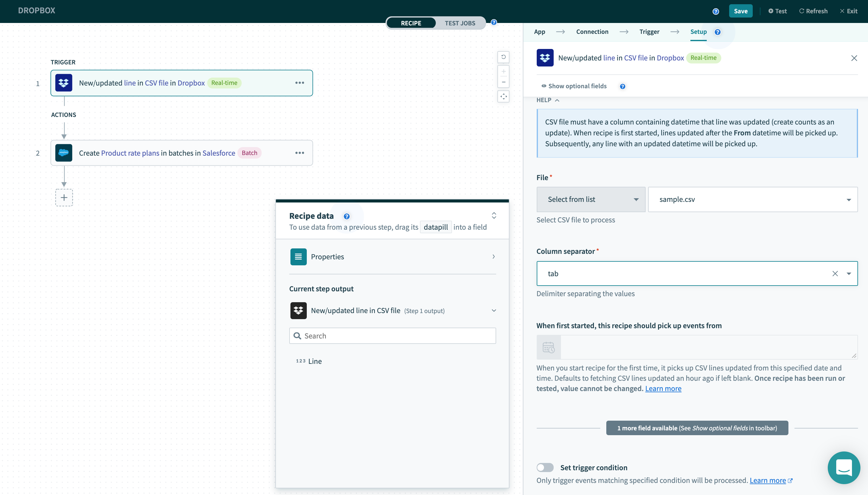This screenshot has height=495, width=868.
Task: Switch to the TEST JOBS tab
Action: coord(460,23)
